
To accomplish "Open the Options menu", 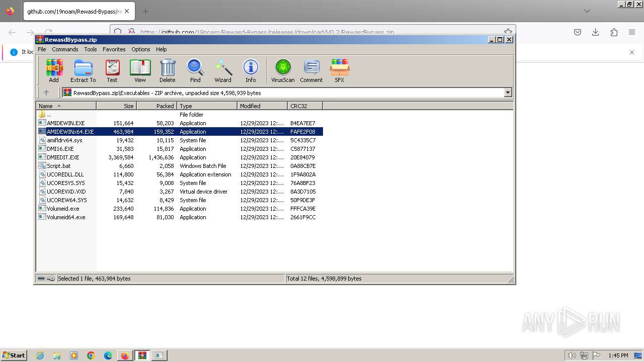I will coord(141,49).
